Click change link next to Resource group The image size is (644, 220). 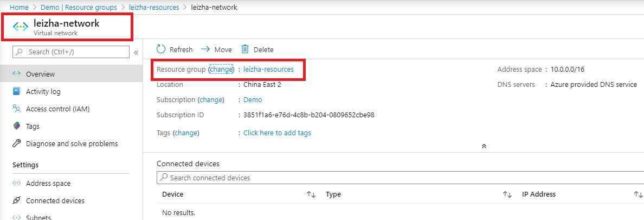(x=221, y=70)
